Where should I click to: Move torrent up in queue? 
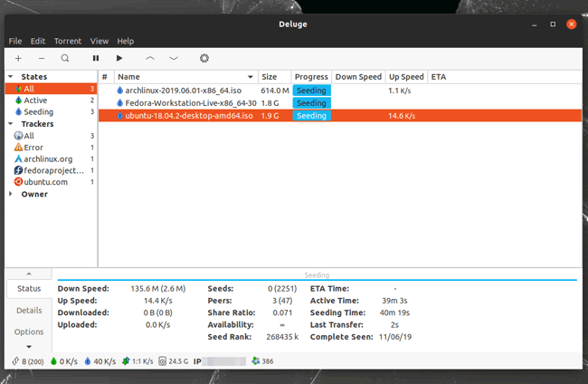tap(150, 58)
